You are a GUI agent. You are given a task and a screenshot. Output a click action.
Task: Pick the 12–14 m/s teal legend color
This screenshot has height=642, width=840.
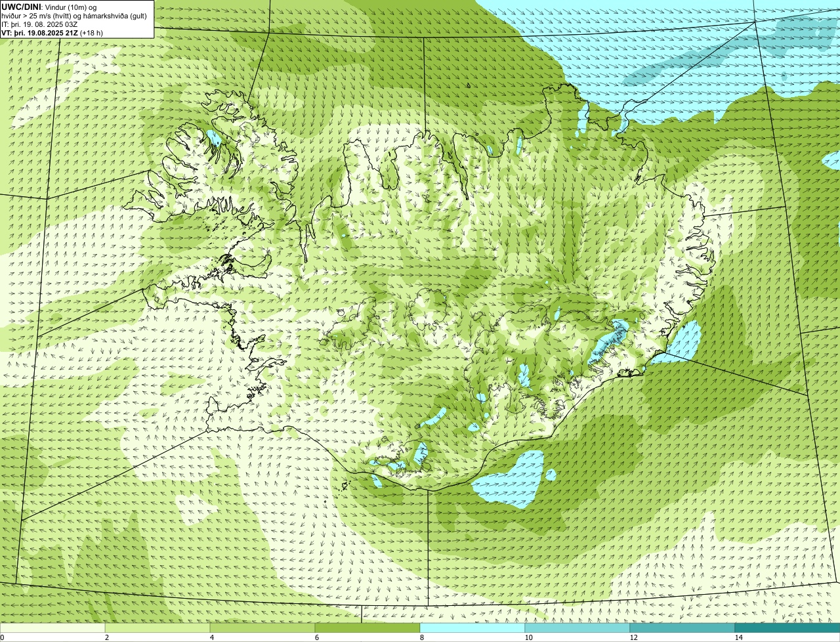click(682, 628)
